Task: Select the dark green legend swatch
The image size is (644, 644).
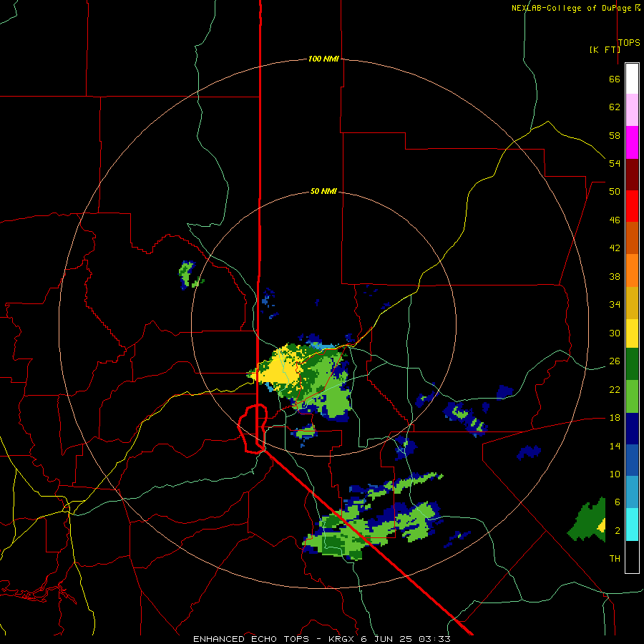Action: [x=632, y=364]
